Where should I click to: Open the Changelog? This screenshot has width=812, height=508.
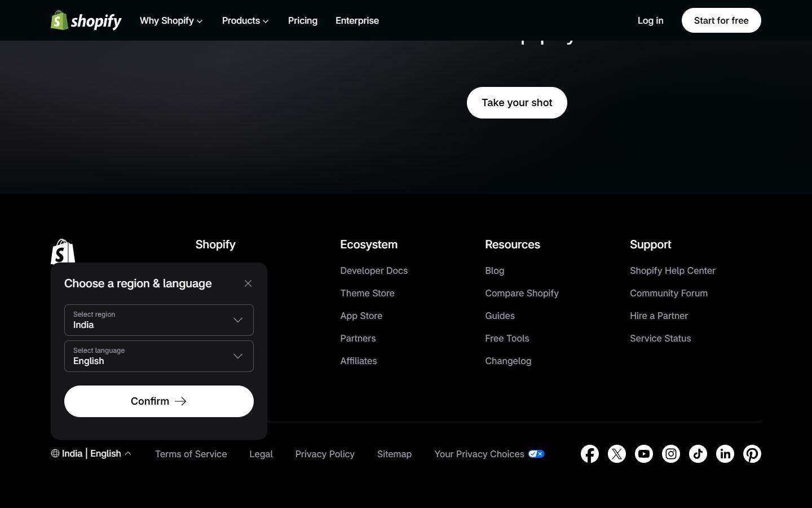508,361
